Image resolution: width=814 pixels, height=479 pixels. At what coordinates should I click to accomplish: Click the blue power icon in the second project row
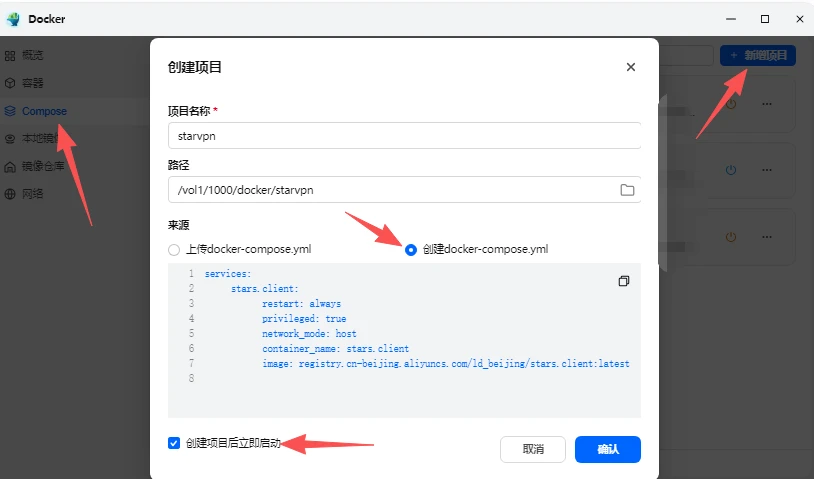(x=731, y=170)
